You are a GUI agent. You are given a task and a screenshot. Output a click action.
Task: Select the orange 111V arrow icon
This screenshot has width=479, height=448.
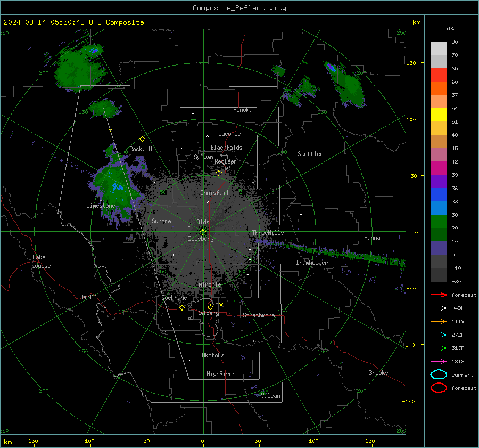(439, 321)
